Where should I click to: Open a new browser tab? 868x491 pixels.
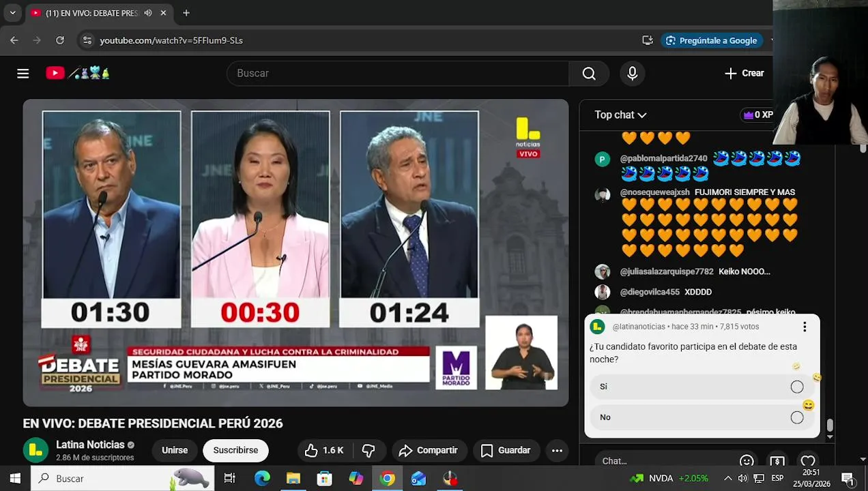pos(186,13)
